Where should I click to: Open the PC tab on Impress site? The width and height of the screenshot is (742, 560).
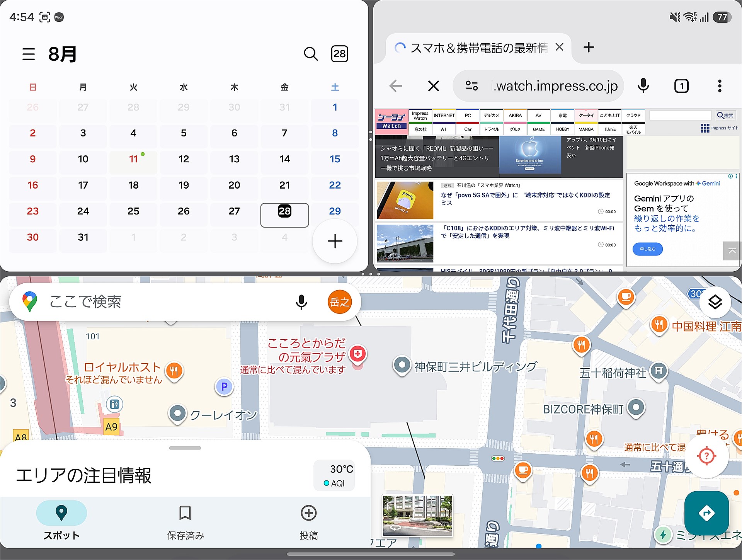coord(468,116)
